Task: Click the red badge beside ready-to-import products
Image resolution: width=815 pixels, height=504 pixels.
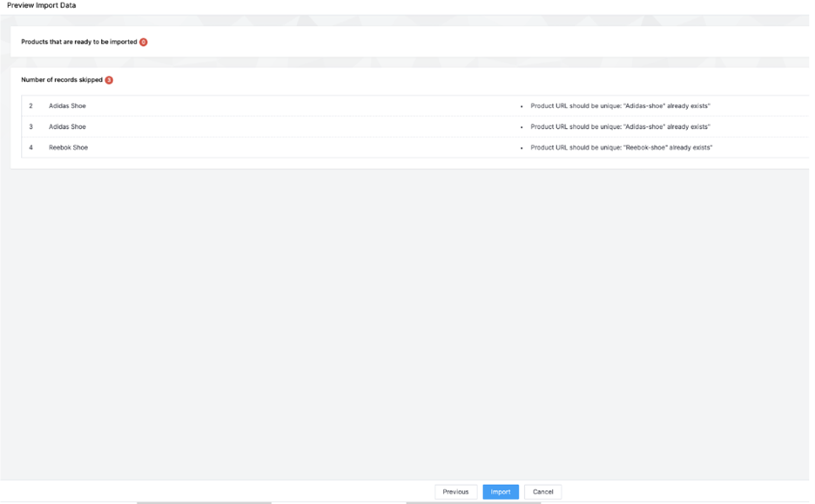Action: click(x=144, y=42)
